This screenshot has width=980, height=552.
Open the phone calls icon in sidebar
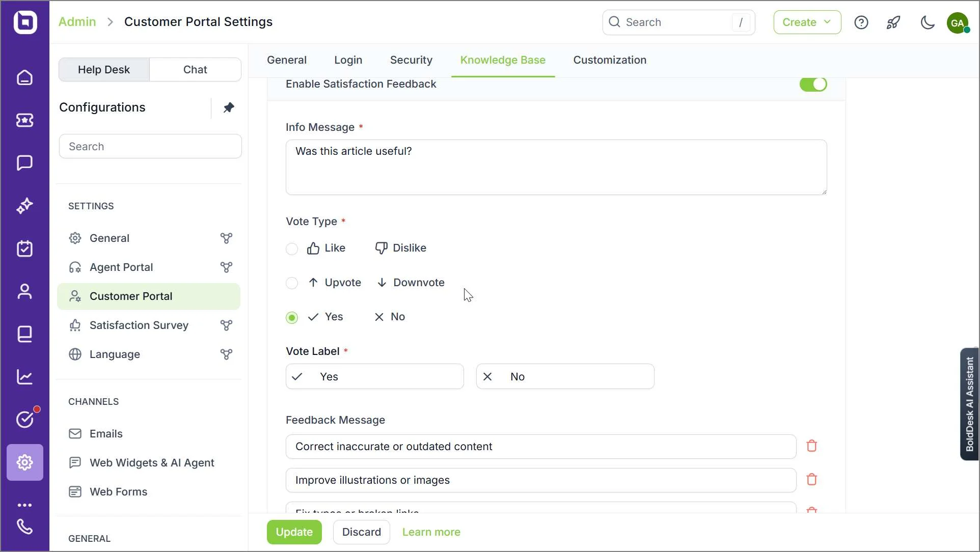tap(24, 527)
